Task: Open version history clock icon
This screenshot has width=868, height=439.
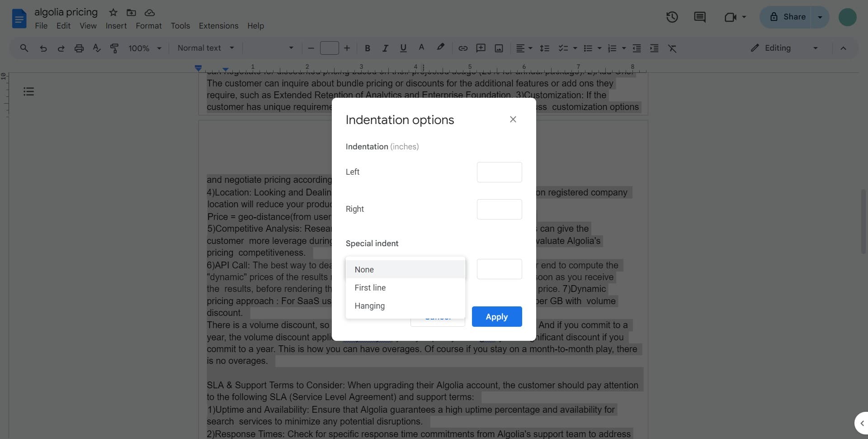Action: click(x=672, y=17)
